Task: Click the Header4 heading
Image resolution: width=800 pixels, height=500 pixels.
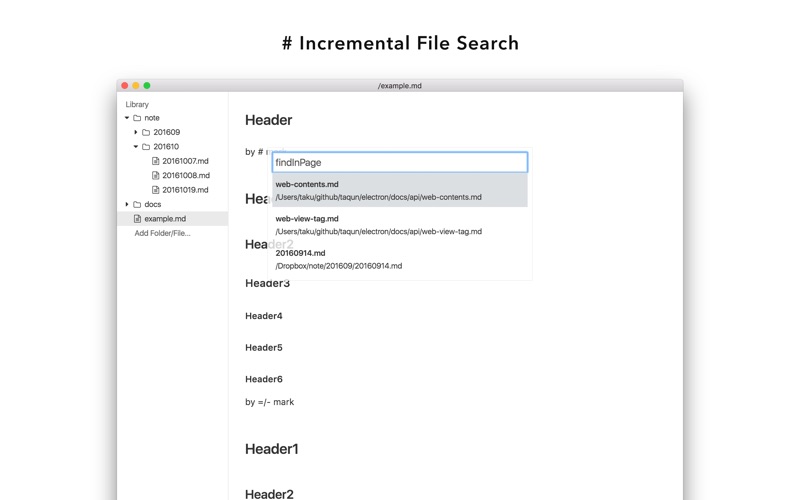Action: tap(264, 316)
